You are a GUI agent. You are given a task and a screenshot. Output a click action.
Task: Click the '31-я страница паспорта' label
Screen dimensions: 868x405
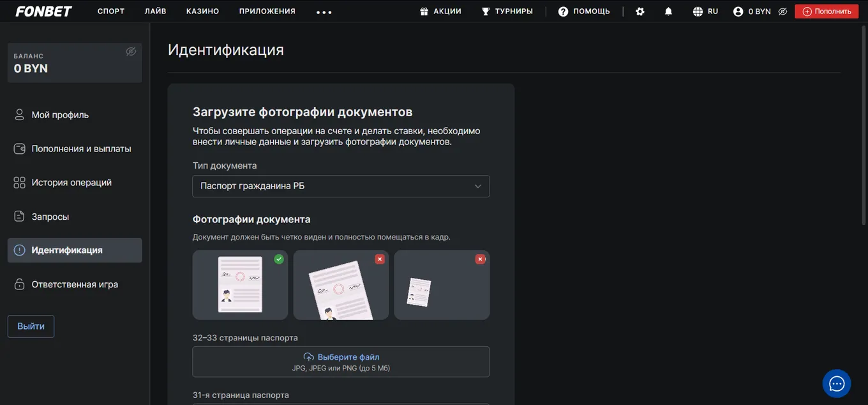[x=241, y=395]
